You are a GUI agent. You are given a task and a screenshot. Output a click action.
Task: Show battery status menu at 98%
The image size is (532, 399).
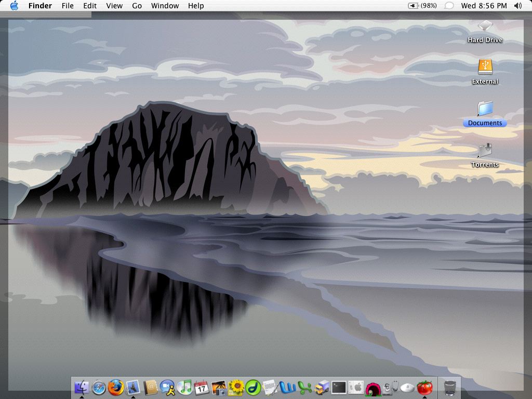tap(422, 6)
